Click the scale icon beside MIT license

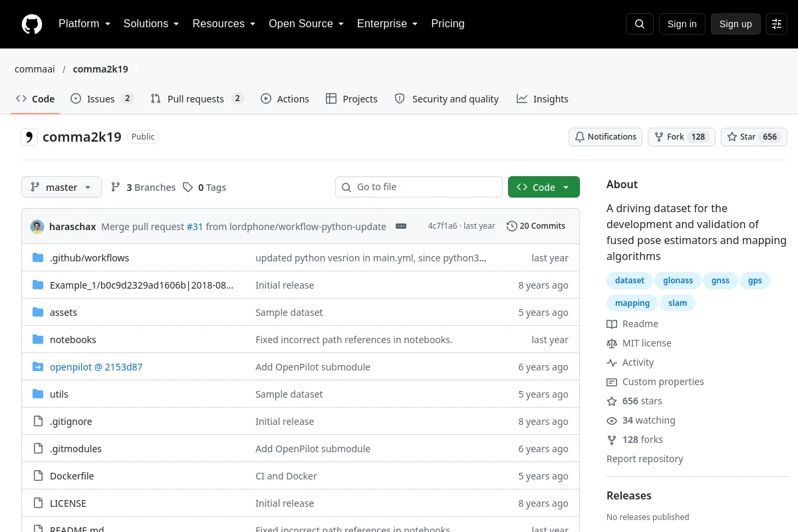(612, 343)
